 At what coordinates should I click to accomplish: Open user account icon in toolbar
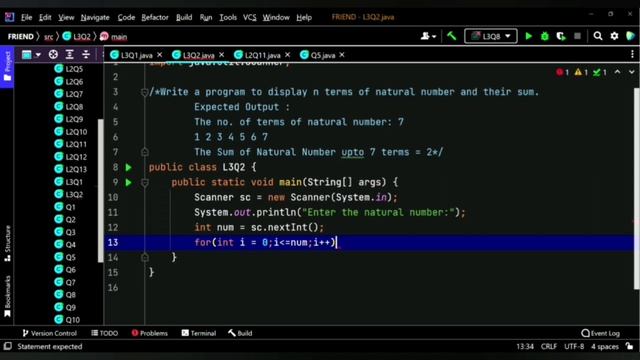pyautogui.click(x=428, y=36)
